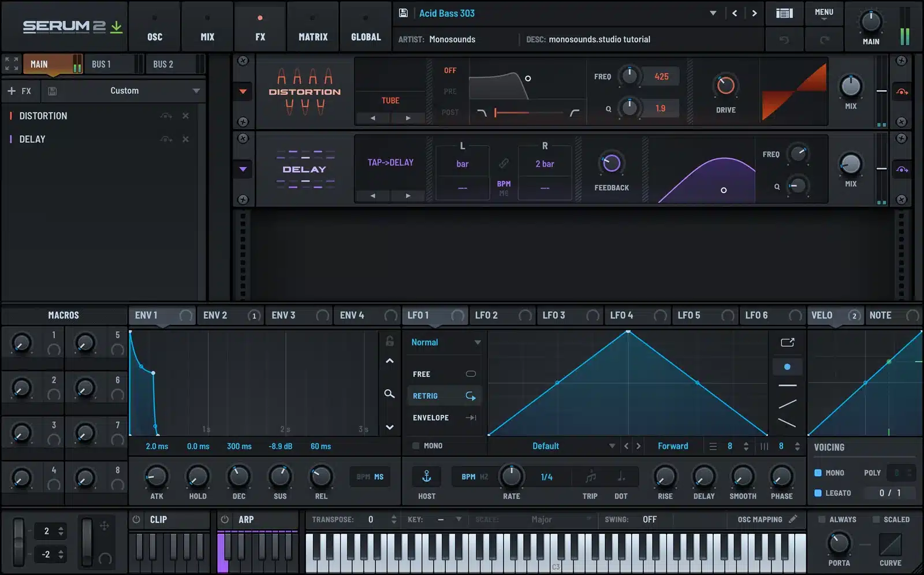
Task: Click the envelope lock icon
Action: tap(390, 341)
